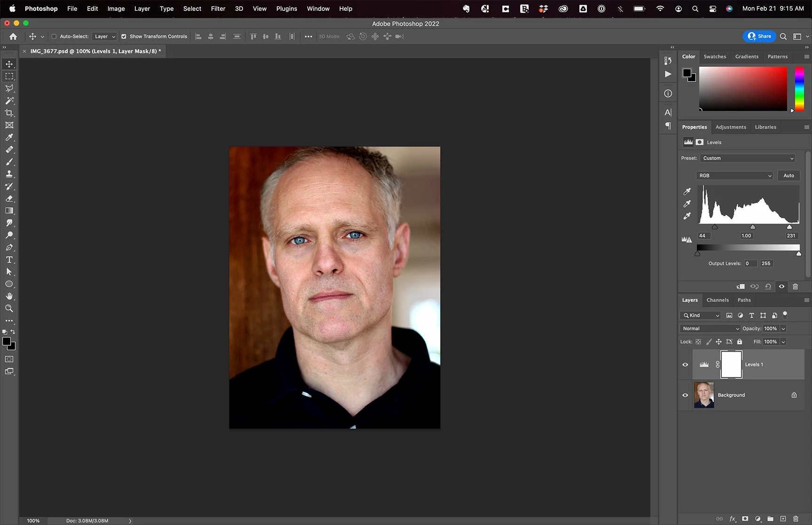Hide the Background layer
Image resolution: width=812 pixels, height=525 pixels.
(x=685, y=395)
